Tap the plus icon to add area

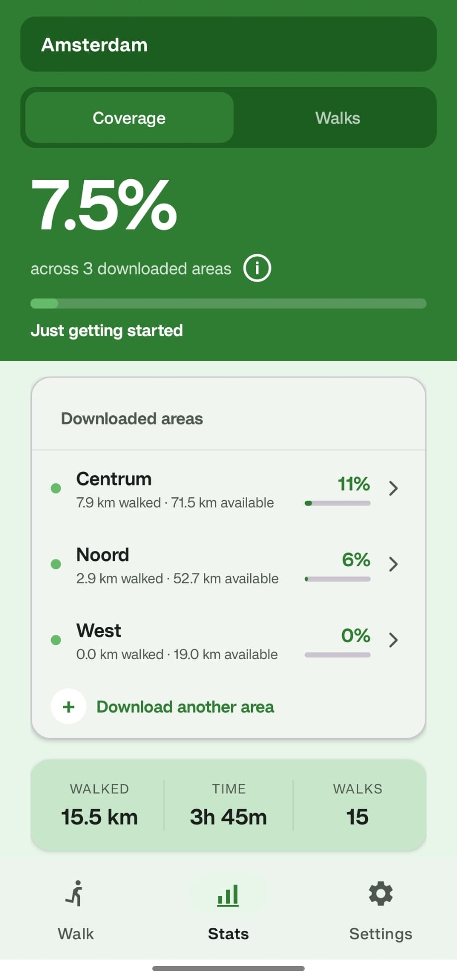(68, 706)
